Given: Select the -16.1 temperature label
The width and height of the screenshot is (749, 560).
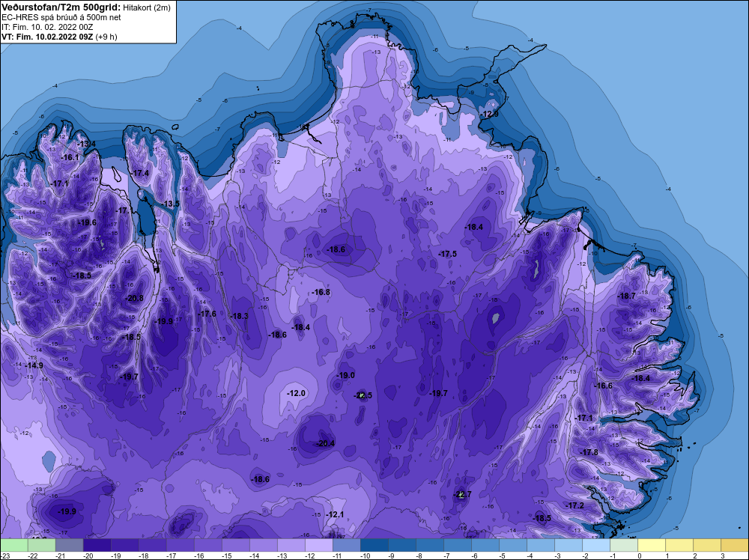Looking at the screenshot, I should [x=70, y=157].
